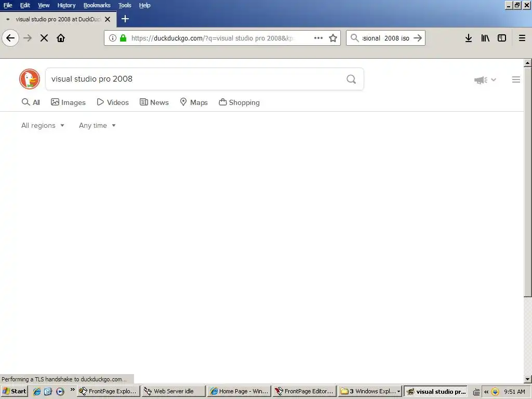Click the green padlock security icon
The image size is (532, 399).
123,38
